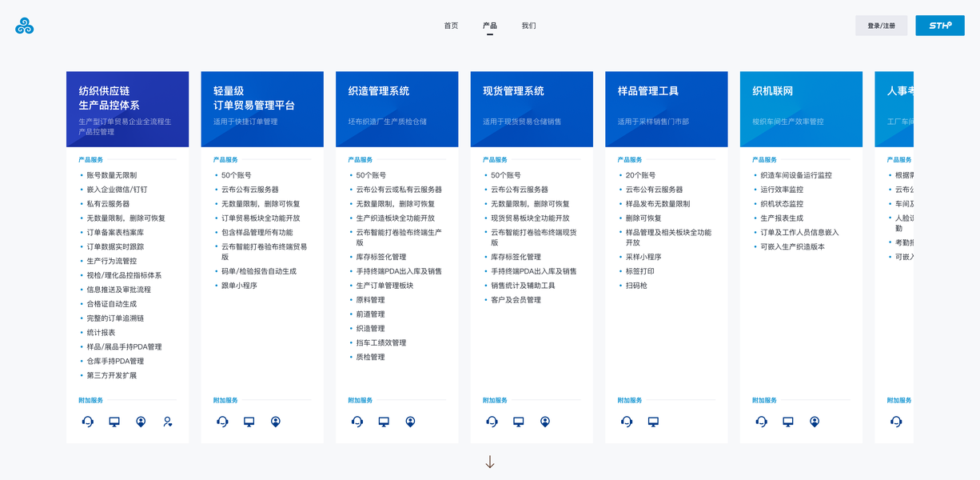Click headset support icon in 纺织供应链生产品控体系 card
Viewport: 980px width, 480px height.
88,422
